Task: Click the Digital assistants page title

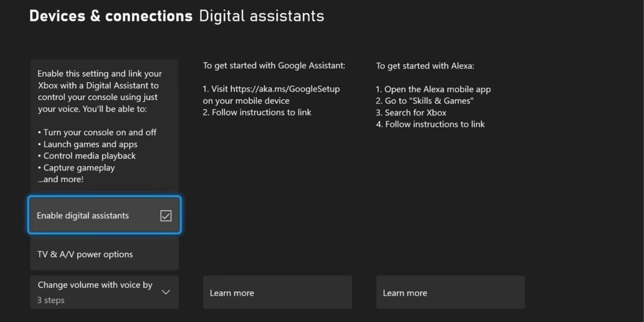Action: [x=261, y=16]
